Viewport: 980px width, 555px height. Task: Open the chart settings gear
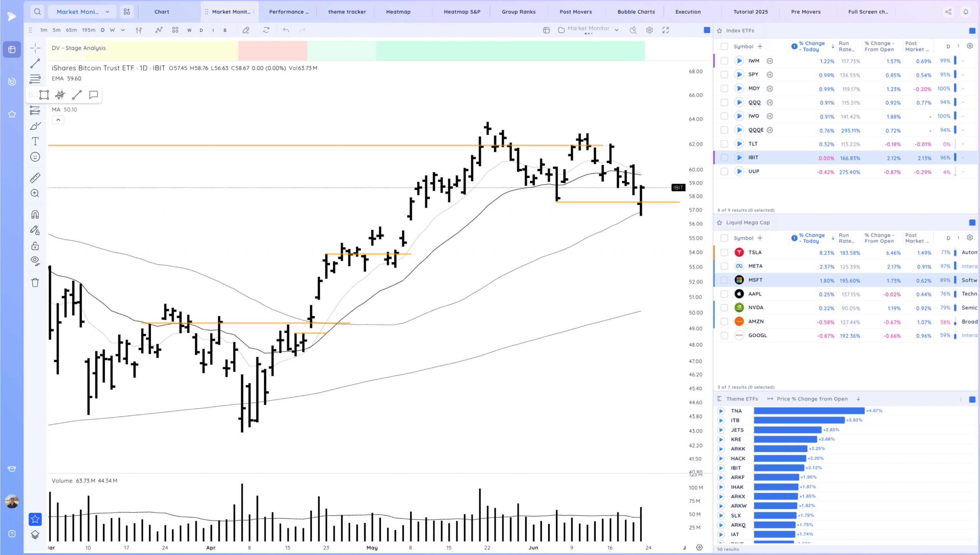coord(649,30)
